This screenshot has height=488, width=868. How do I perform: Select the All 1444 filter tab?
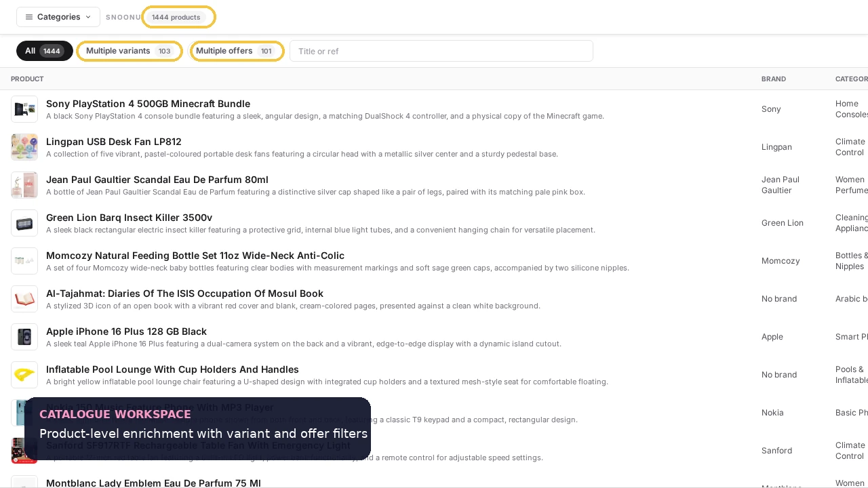tap(45, 51)
